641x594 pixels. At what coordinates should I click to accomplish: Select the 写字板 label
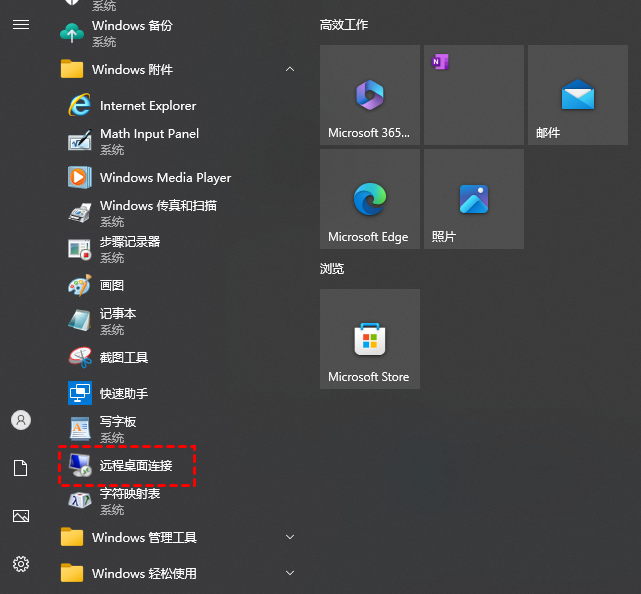pos(118,421)
